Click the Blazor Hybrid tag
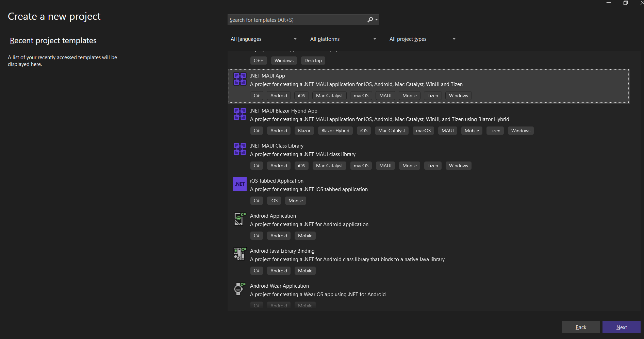This screenshot has height=339, width=644. (x=335, y=131)
